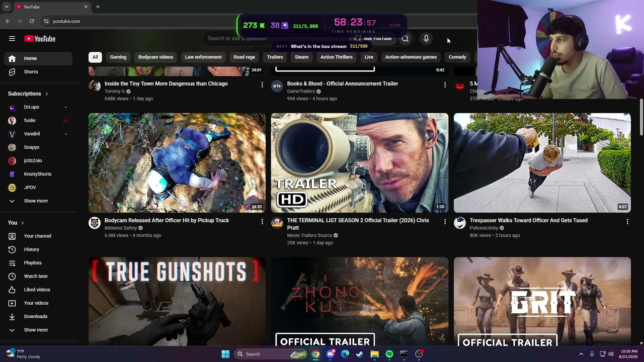Open Playlists in the sidebar

click(38, 263)
